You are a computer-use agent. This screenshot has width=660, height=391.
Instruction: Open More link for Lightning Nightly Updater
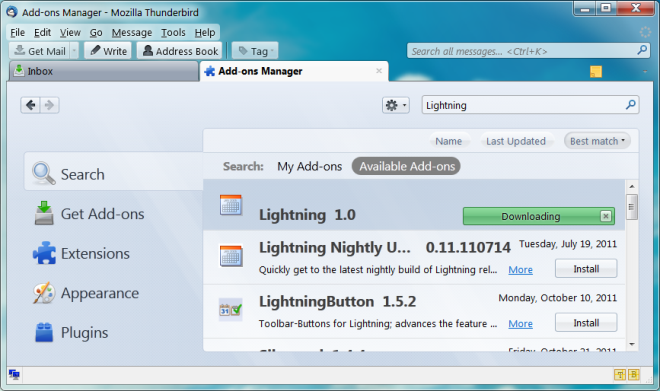point(520,269)
